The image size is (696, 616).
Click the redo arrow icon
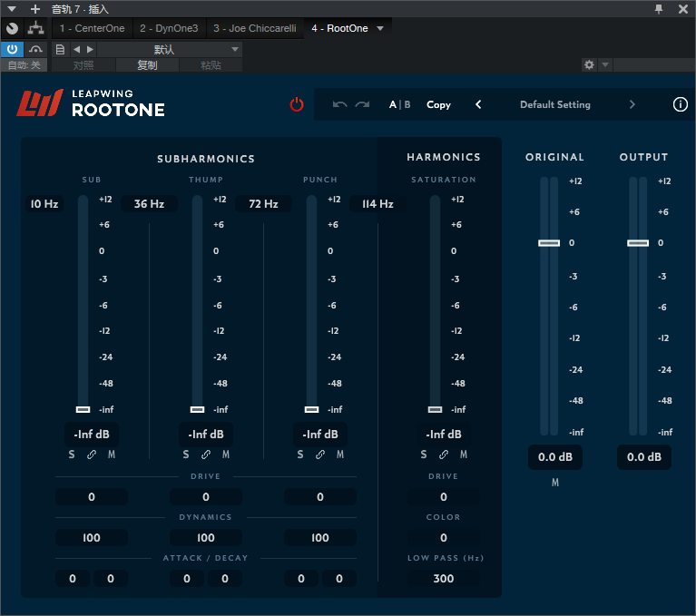[x=362, y=104]
